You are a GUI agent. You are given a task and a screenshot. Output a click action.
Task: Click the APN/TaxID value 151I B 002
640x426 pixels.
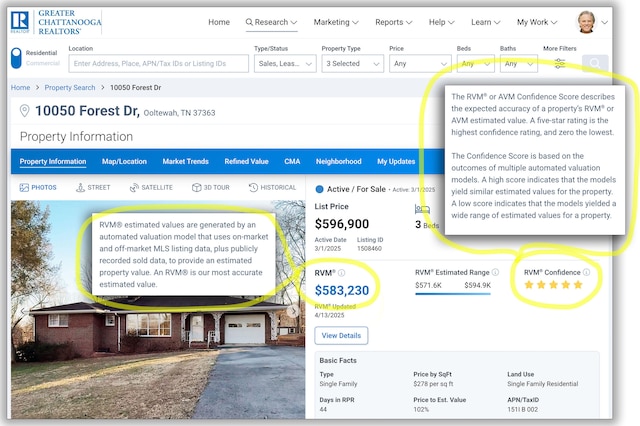pyautogui.click(x=522, y=410)
